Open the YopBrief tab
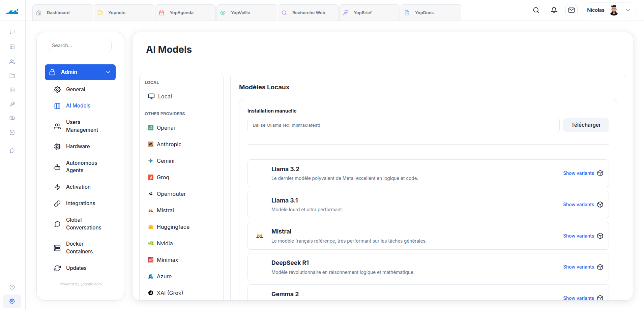644x310 pixels. click(x=370, y=13)
